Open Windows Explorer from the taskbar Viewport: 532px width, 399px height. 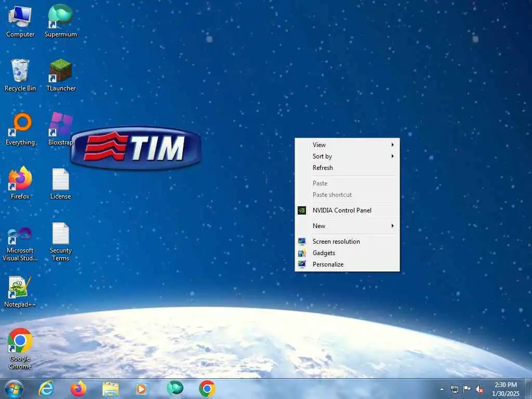[x=111, y=389]
